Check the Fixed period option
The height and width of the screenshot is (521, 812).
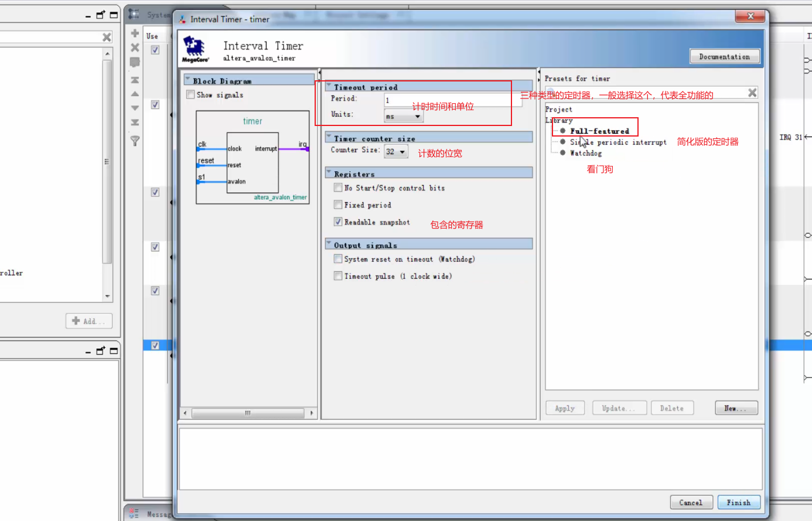[338, 205]
